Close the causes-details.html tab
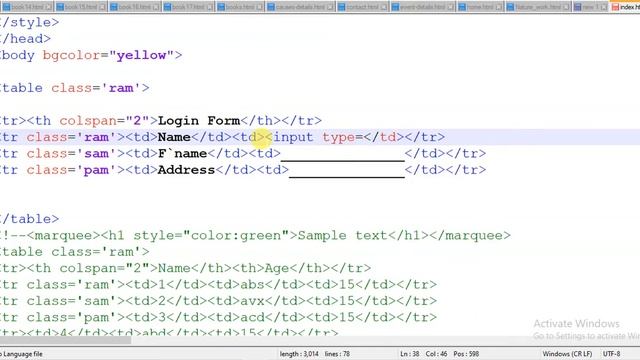Screen dimensions: 640x360 (x=330, y=7)
